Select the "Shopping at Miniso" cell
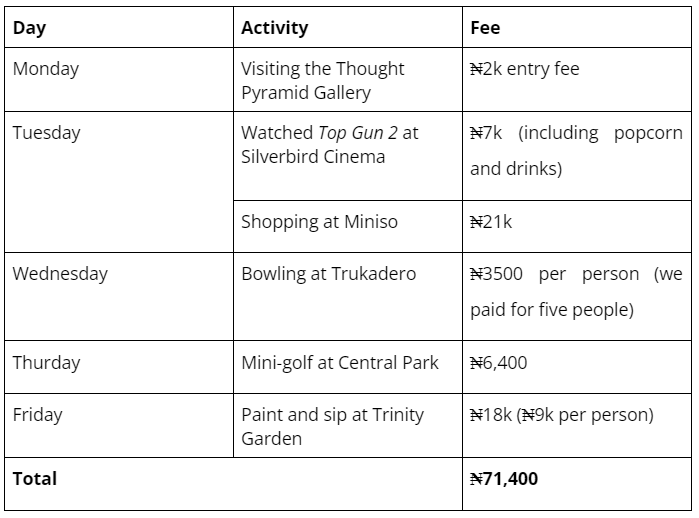 click(319, 222)
